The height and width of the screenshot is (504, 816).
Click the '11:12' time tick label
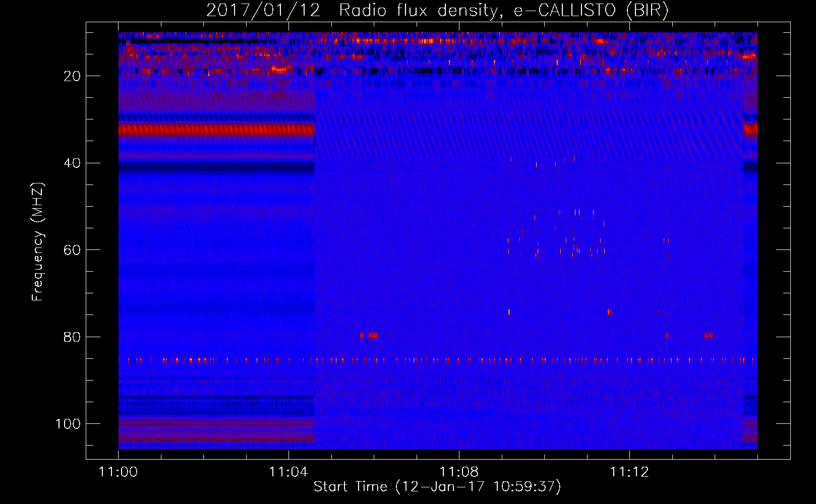(629, 472)
